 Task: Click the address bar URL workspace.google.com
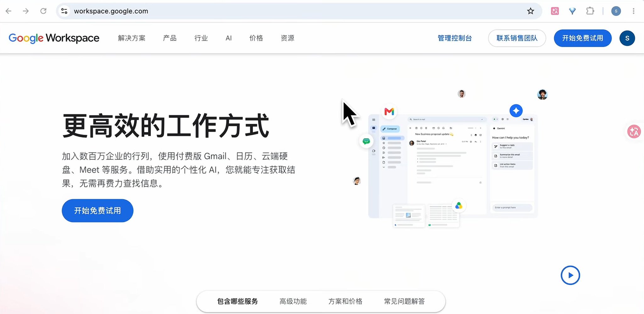click(x=111, y=11)
